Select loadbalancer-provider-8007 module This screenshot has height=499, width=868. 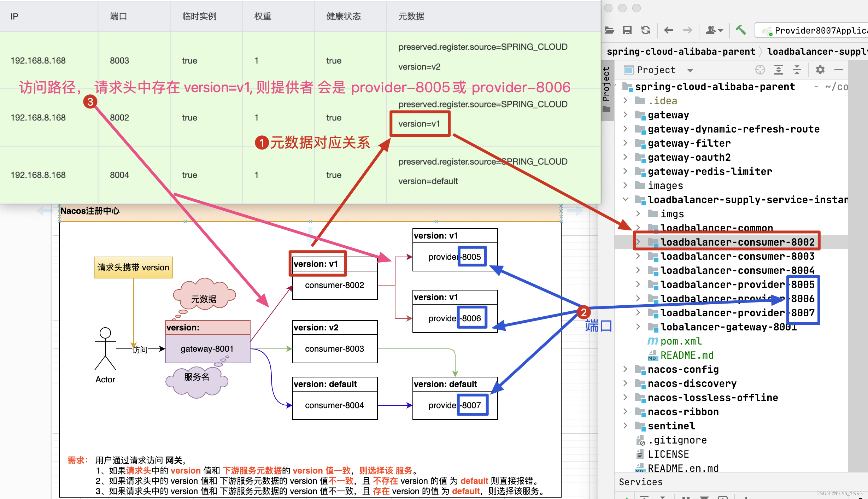[x=738, y=313]
